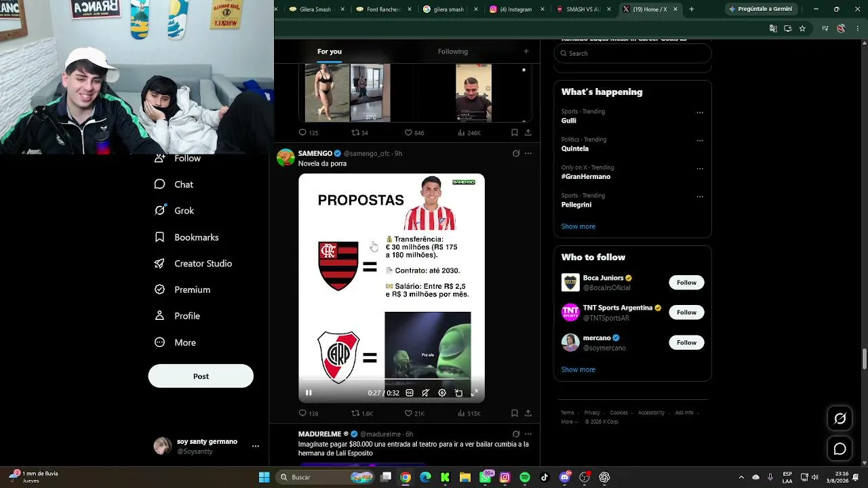Follow mercano
The width and height of the screenshot is (868, 488).
pos(686,343)
